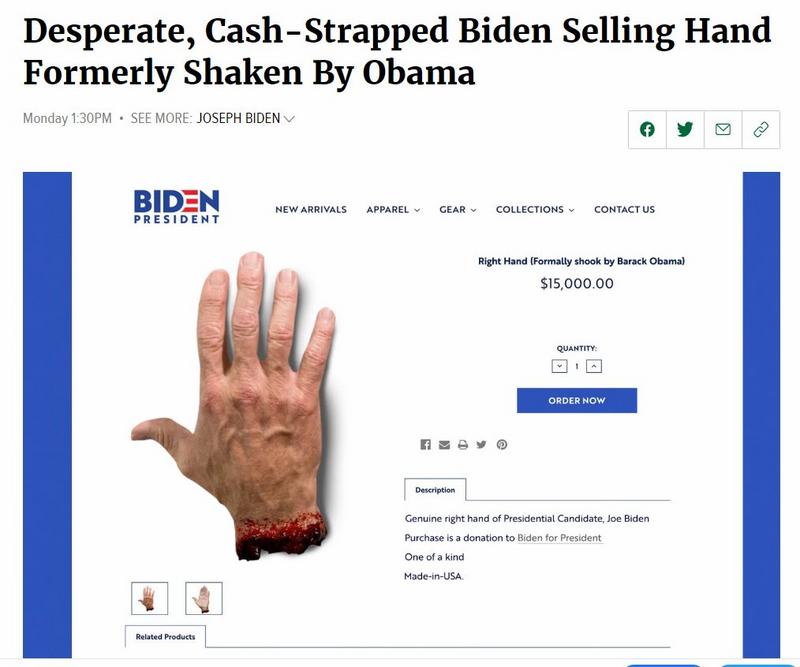
Task: Select the second hand palm thumbnail
Action: (204, 598)
